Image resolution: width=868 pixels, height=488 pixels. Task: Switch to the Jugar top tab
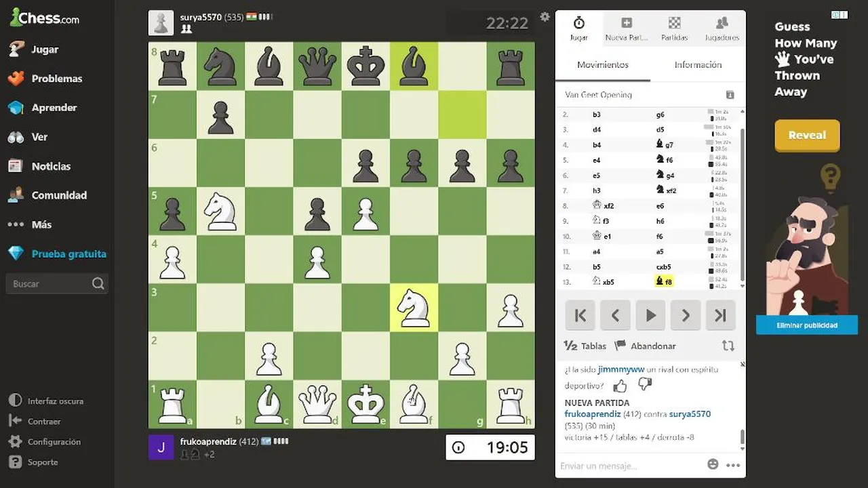[x=579, y=29]
